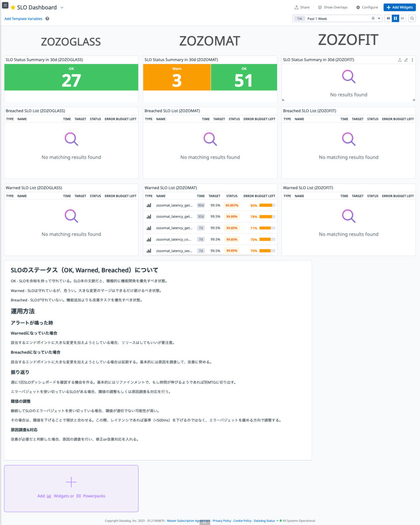The image size is (420, 525).
Task: Open the time range dropdown arrow
Action: point(378,18)
